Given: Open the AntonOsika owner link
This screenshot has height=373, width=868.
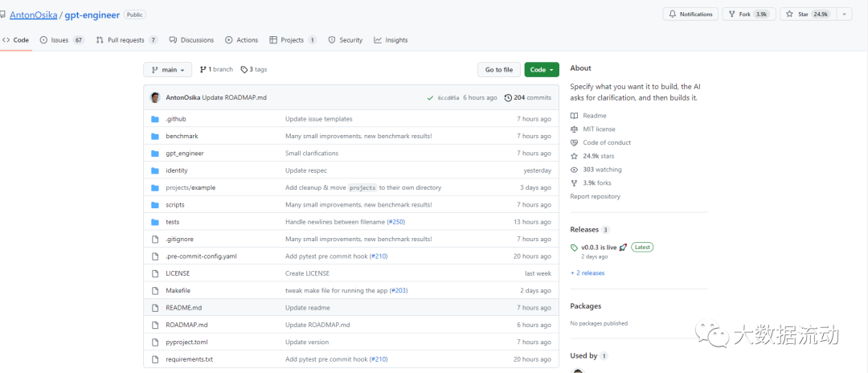Looking at the screenshot, I should 34,15.
